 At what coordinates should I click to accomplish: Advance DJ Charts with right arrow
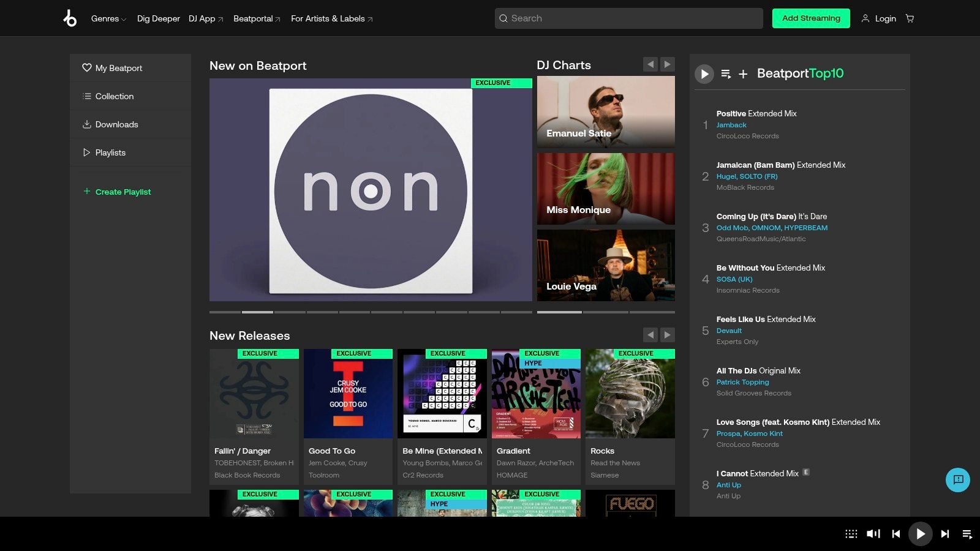(x=667, y=64)
